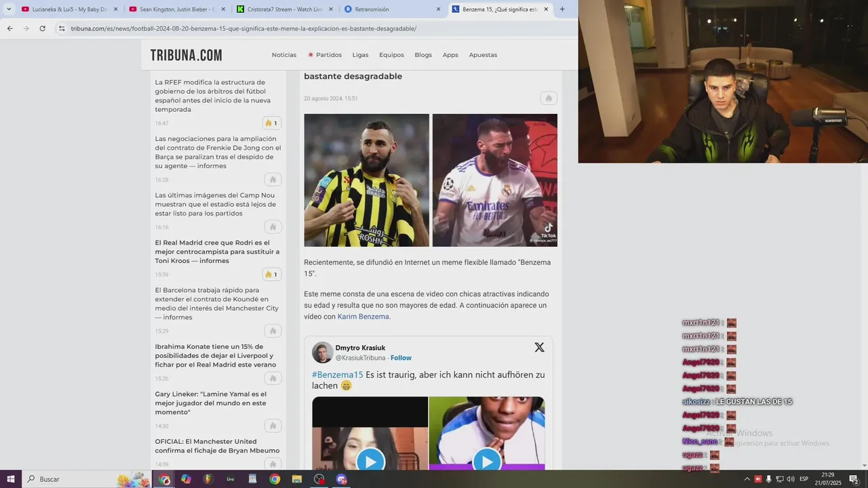
Task: Open Ibrahima Konate 15% news
Action: (x=215, y=355)
